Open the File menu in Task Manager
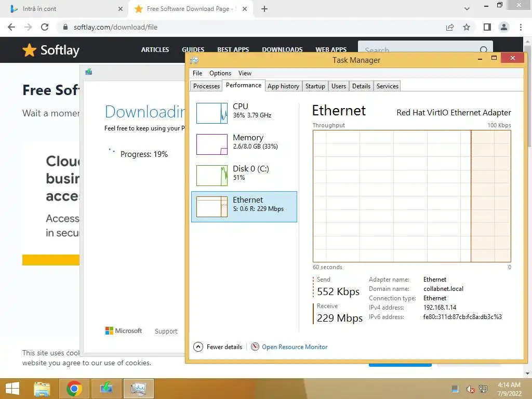 click(197, 73)
